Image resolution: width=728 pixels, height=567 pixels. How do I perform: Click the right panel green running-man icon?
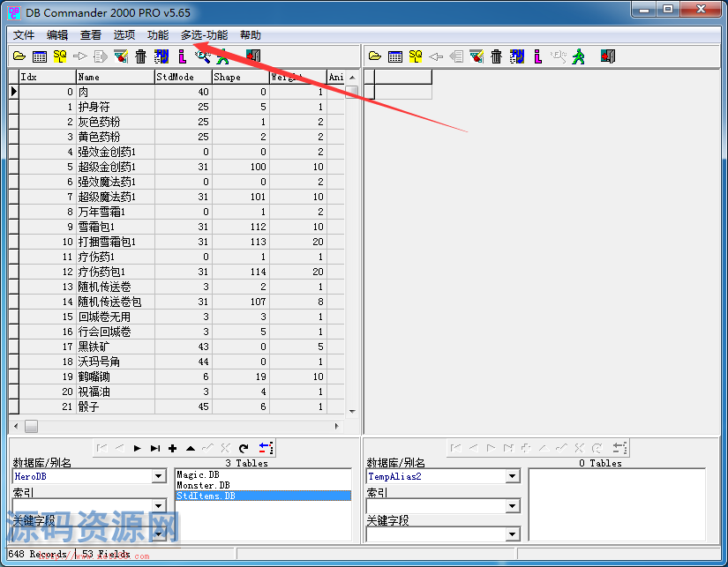pyautogui.click(x=579, y=56)
